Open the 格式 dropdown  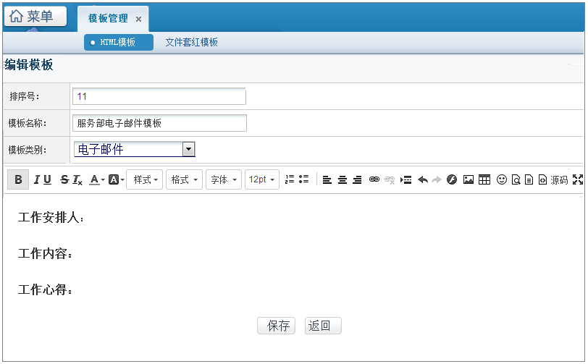(184, 179)
